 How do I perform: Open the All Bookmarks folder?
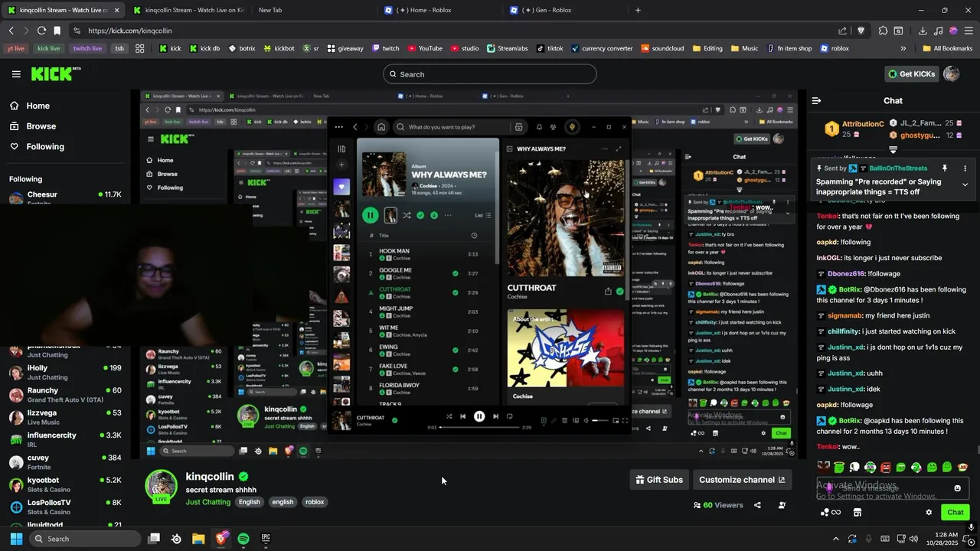pyautogui.click(x=947, y=48)
